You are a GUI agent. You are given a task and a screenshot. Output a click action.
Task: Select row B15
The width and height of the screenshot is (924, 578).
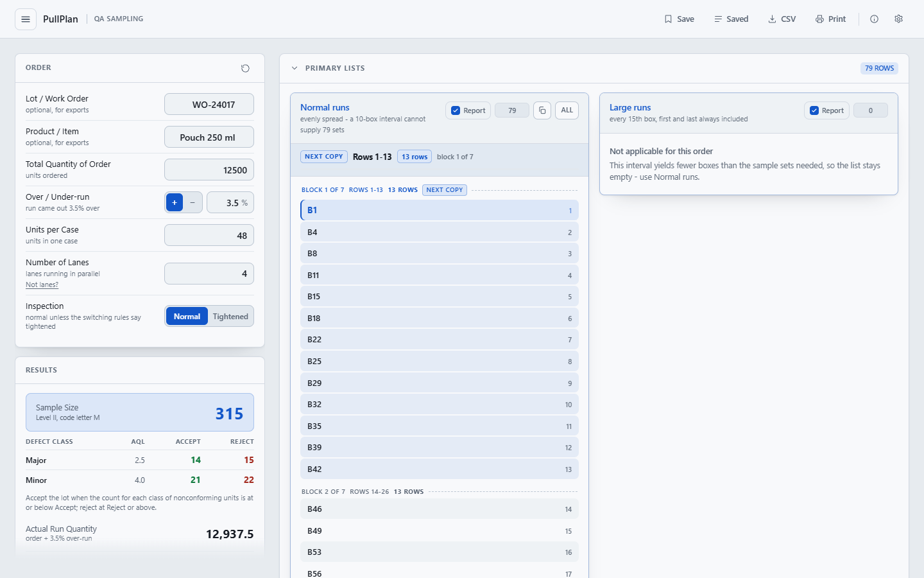[440, 296]
